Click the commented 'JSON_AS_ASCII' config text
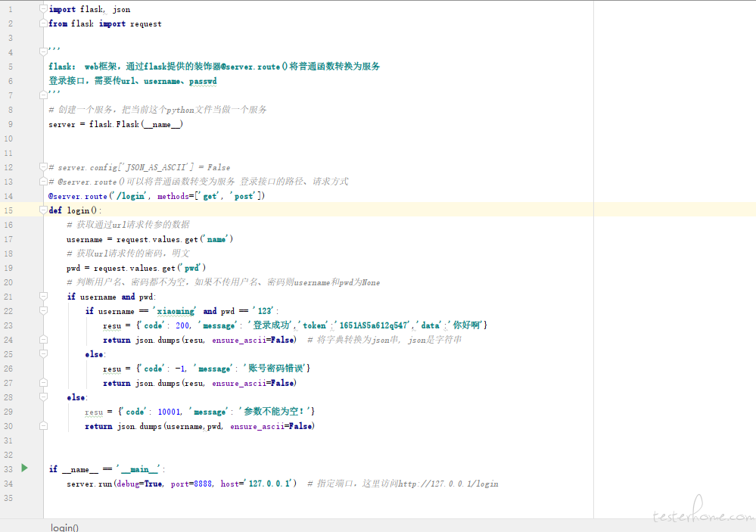The height and width of the screenshot is (532, 756). coord(156,167)
